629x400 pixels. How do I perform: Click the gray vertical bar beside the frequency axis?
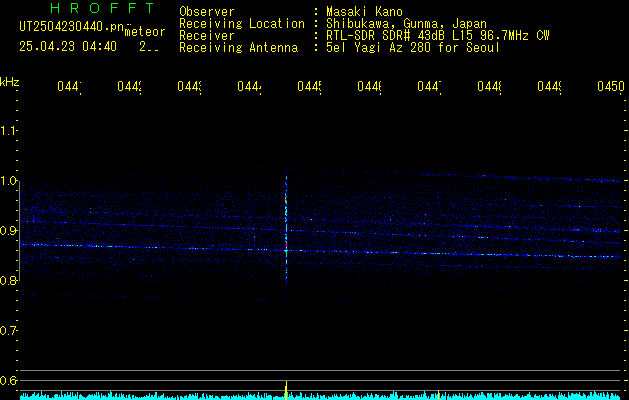point(20,231)
